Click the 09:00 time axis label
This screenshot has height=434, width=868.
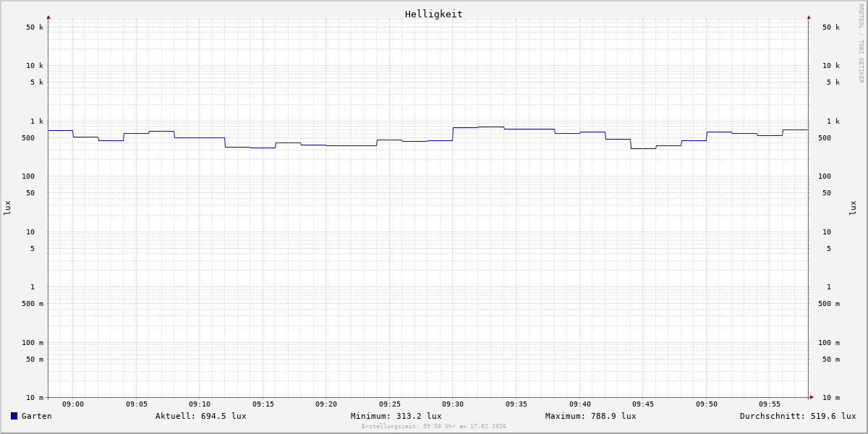73,404
